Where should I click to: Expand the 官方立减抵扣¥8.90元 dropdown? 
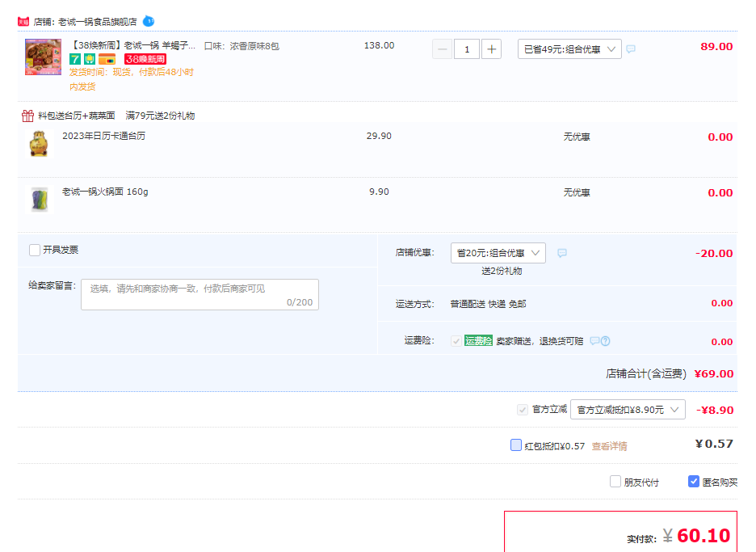point(628,410)
